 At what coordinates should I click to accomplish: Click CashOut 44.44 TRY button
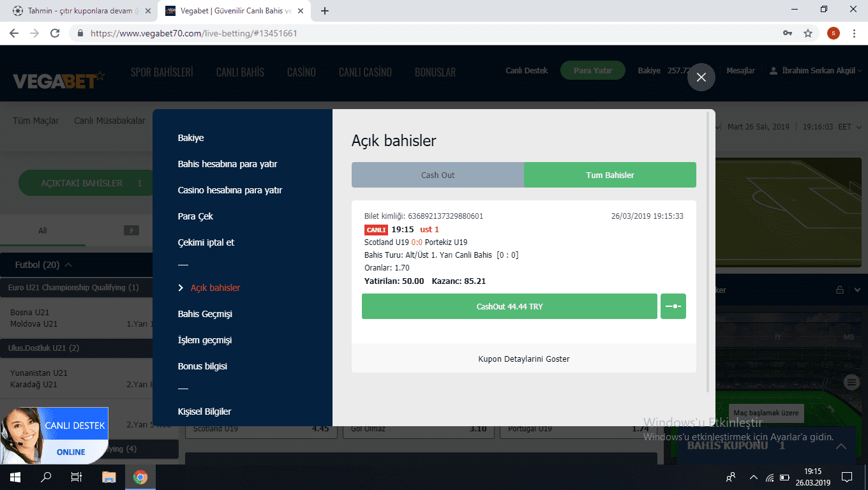tap(509, 306)
